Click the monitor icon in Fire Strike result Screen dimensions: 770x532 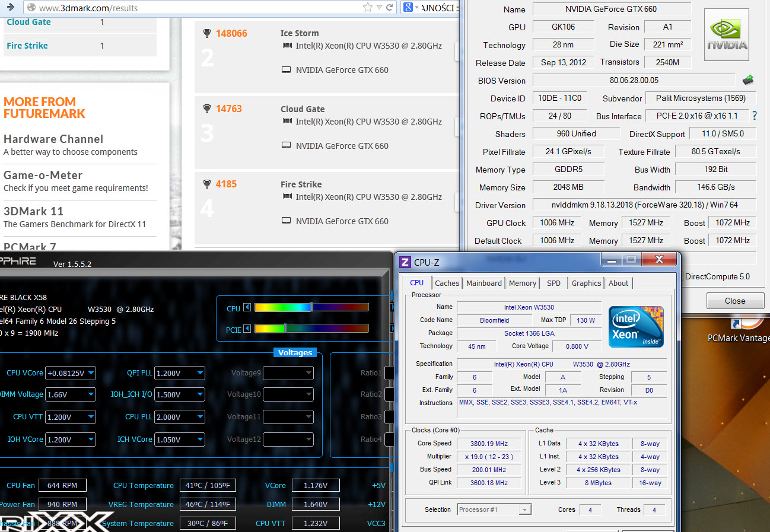287,221
